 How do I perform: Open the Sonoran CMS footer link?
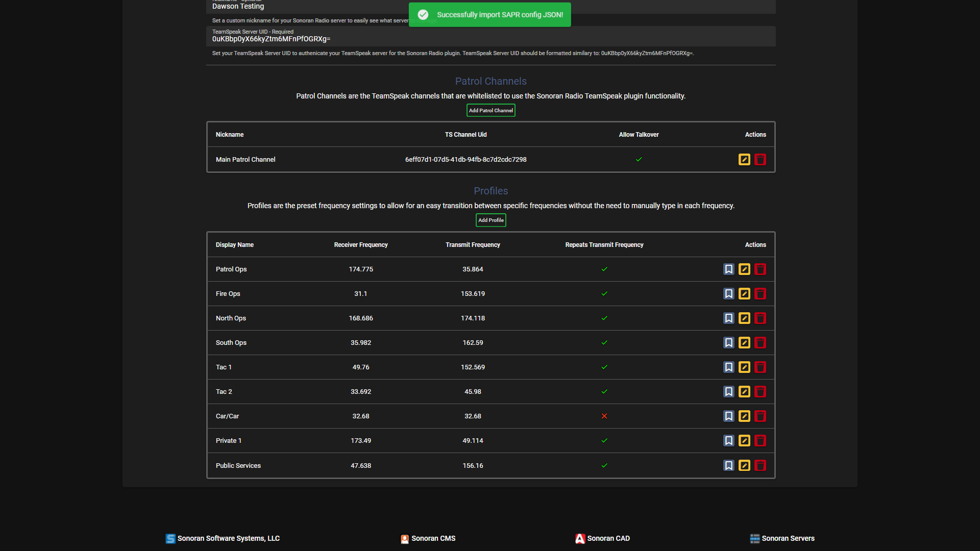(428, 538)
